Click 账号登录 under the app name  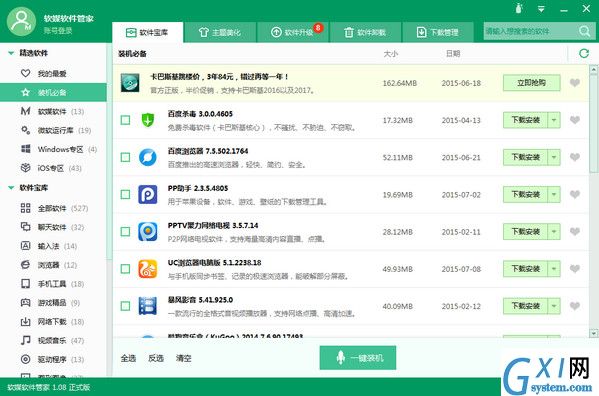pos(58,31)
